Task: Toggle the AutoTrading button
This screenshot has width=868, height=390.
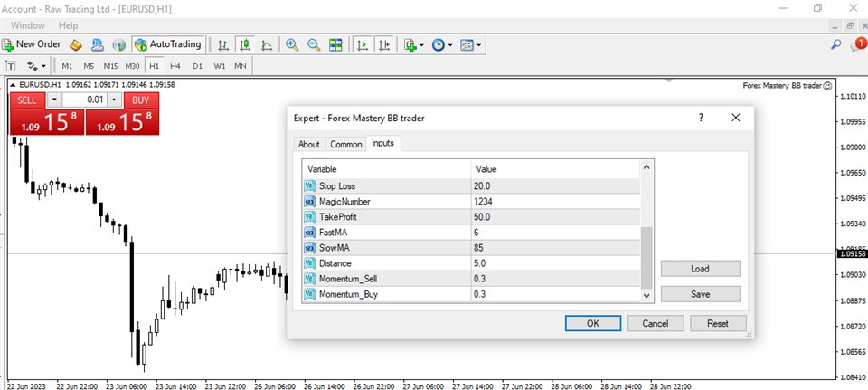Action: click(x=168, y=44)
